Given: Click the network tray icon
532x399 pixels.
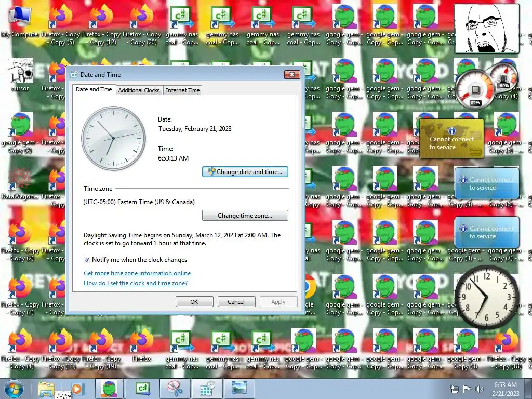Looking at the screenshot, I should tap(454, 389).
